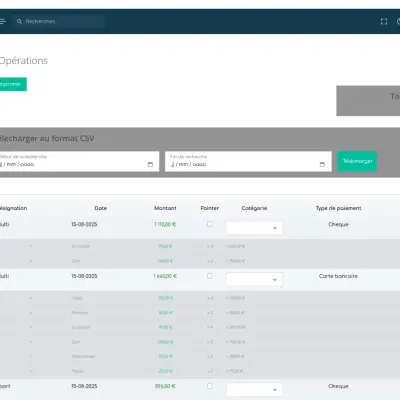Select the amount 1 110,00 €
The width and height of the screenshot is (400, 400).
coord(165,224)
